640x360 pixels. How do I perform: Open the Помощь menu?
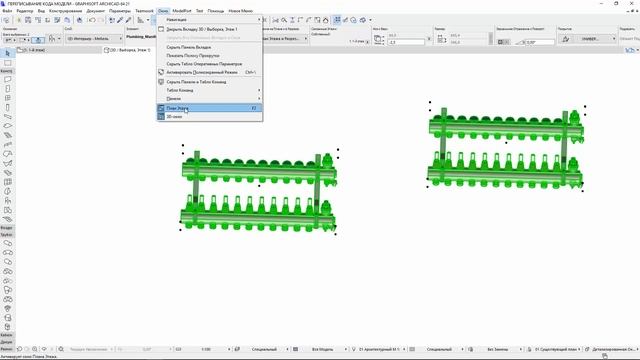[x=216, y=11]
